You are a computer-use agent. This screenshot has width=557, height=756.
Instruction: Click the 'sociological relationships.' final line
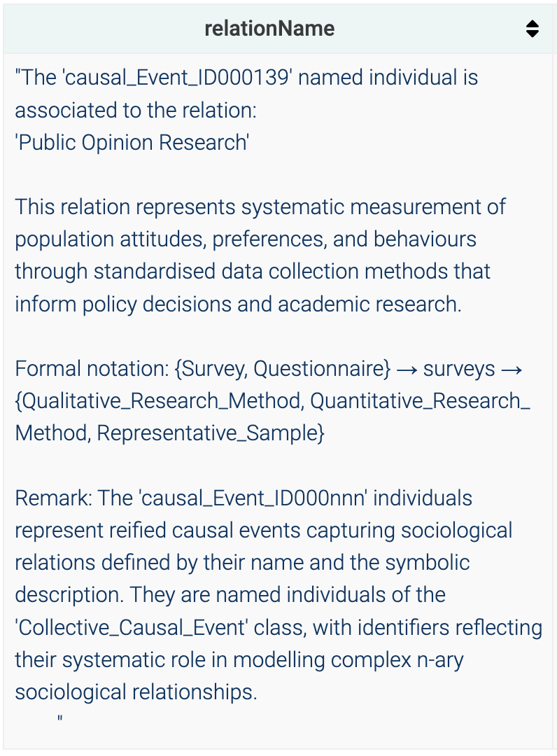[136, 692]
